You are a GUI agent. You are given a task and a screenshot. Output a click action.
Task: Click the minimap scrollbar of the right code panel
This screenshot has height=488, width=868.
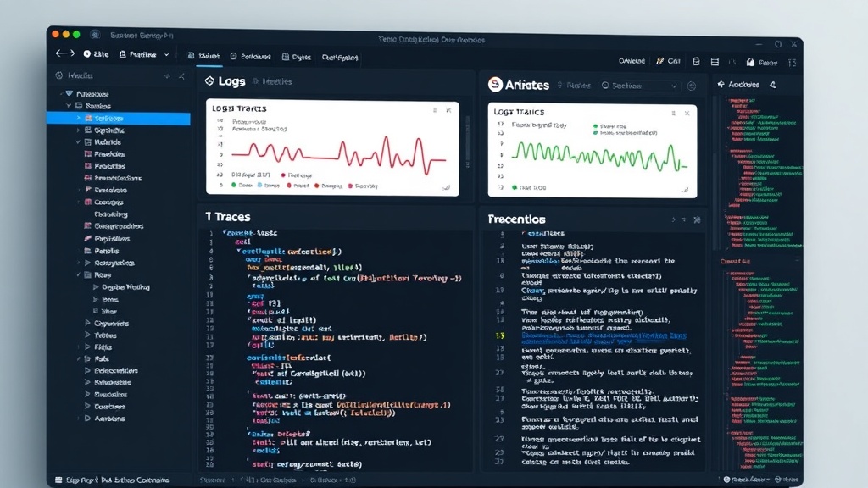tap(718, 175)
